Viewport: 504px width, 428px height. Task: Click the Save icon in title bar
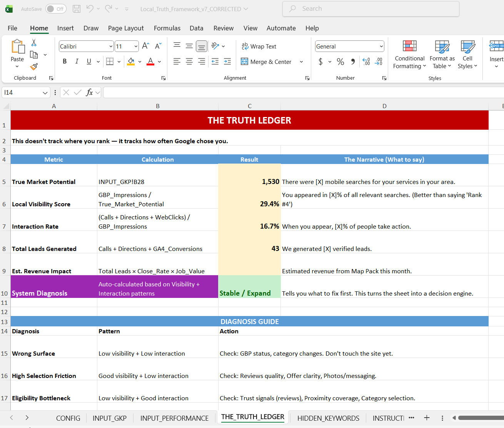pyautogui.click(x=77, y=9)
